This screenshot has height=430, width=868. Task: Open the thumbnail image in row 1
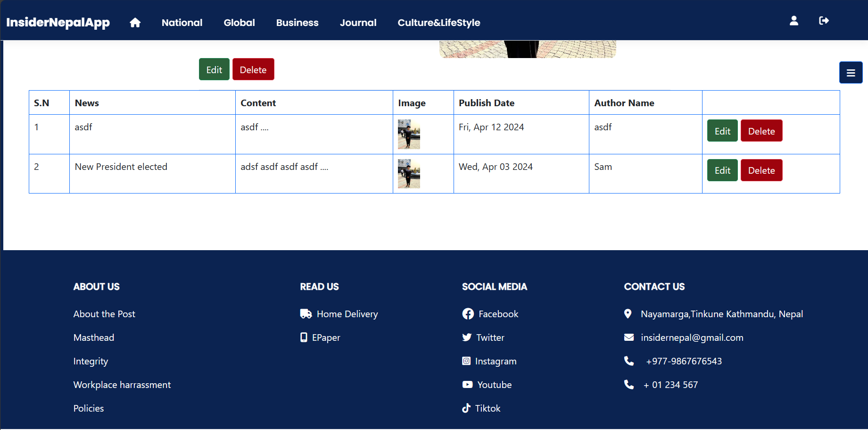(409, 135)
